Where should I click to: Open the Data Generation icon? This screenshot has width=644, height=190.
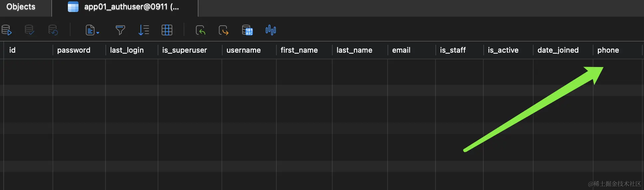[247, 30]
